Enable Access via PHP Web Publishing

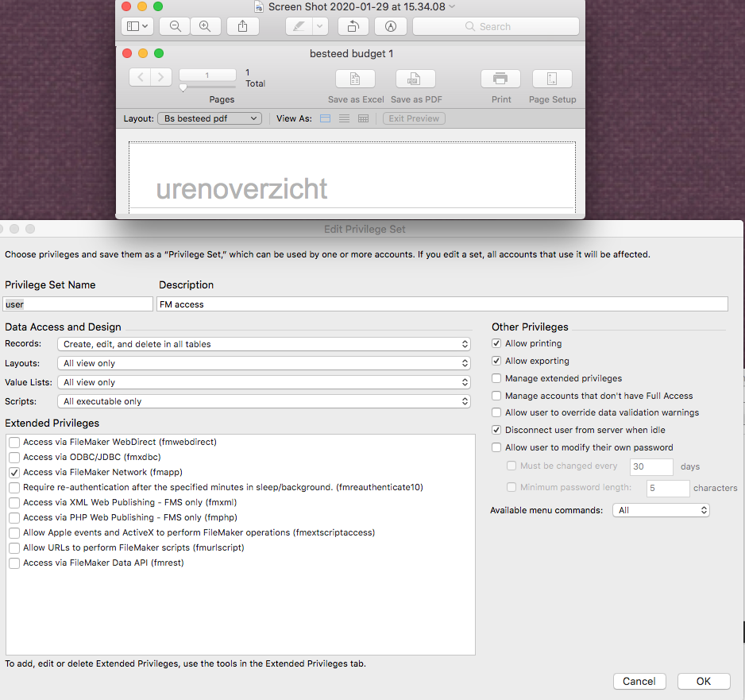14,518
